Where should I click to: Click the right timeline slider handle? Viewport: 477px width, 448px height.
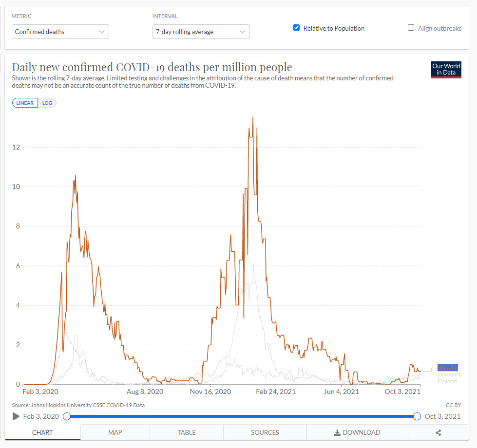(x=417, y=416)
